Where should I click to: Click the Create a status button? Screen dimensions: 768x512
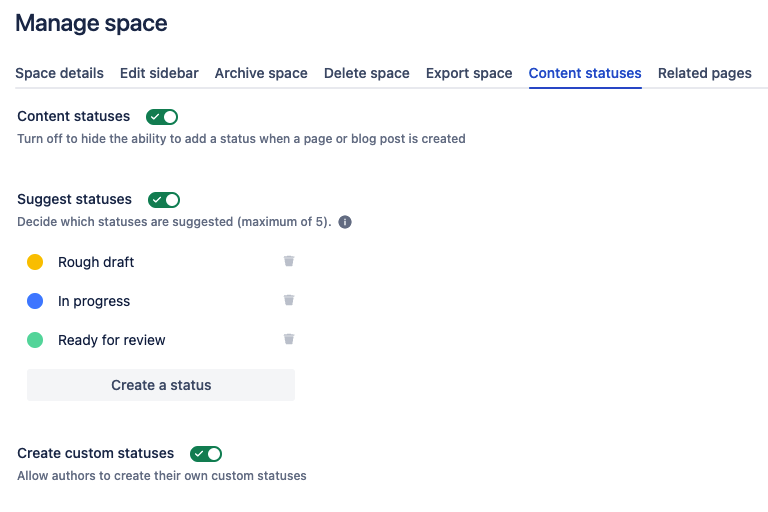(161, 385)
